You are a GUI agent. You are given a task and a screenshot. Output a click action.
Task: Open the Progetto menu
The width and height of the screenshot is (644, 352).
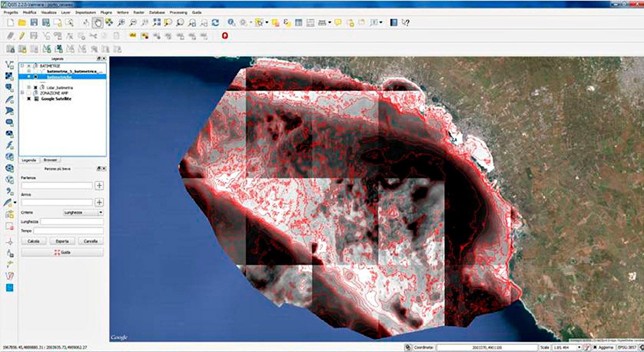[11, 13]
